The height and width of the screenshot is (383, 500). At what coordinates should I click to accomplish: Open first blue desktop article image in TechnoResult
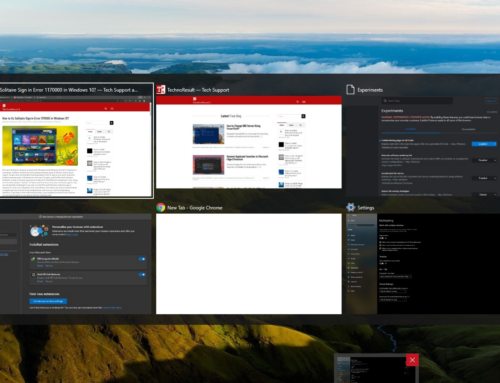tap(208, 134)
